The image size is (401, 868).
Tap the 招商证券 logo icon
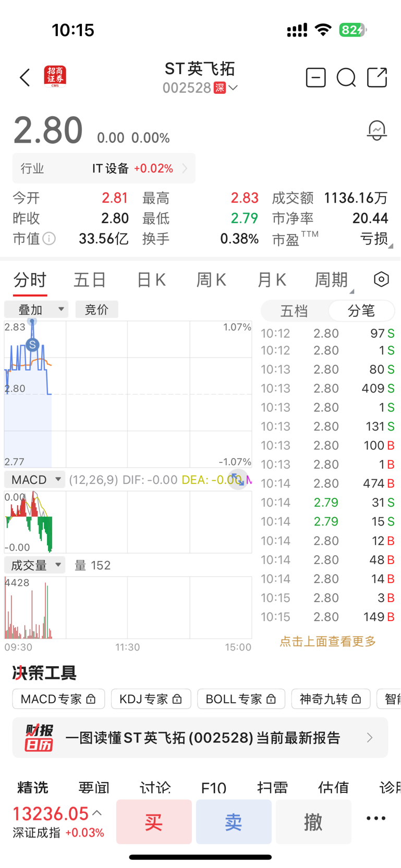pos(55,77)
